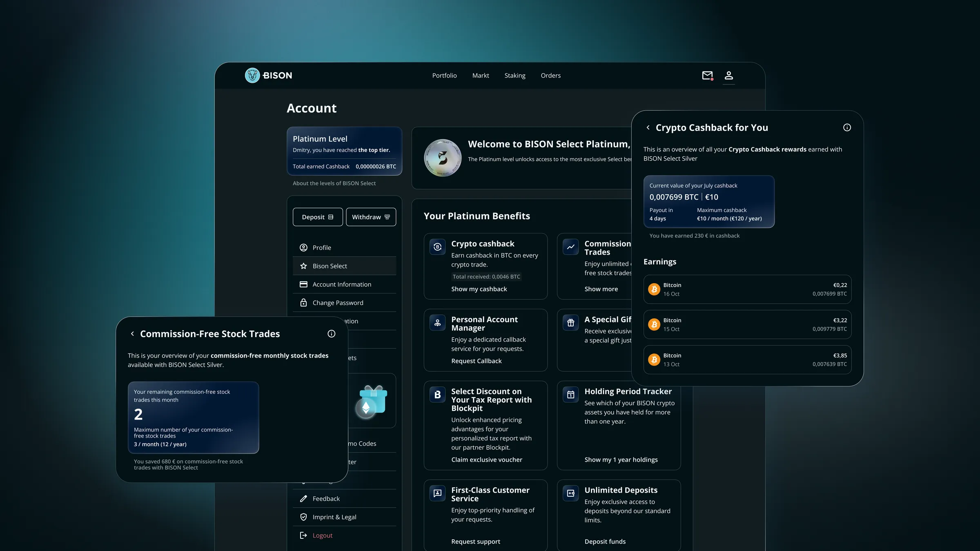
Task: Select Bison Select in the sidebar
Action: (x=344, y=266)
